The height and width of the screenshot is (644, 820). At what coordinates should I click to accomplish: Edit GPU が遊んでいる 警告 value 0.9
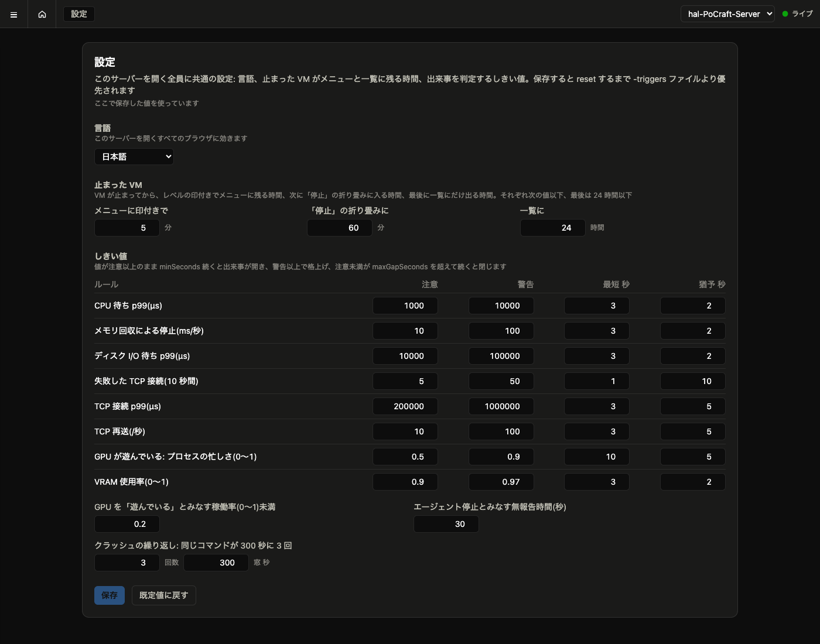click(501, 457)
